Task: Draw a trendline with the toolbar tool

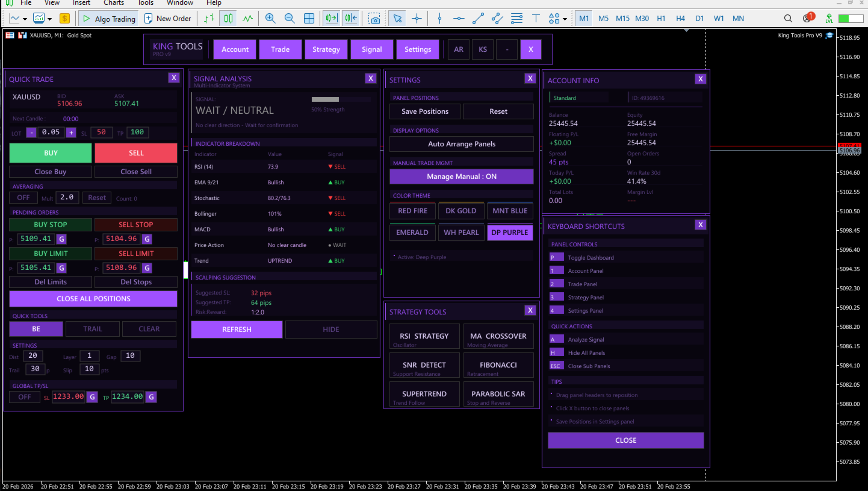Action: tap(478, 19)
